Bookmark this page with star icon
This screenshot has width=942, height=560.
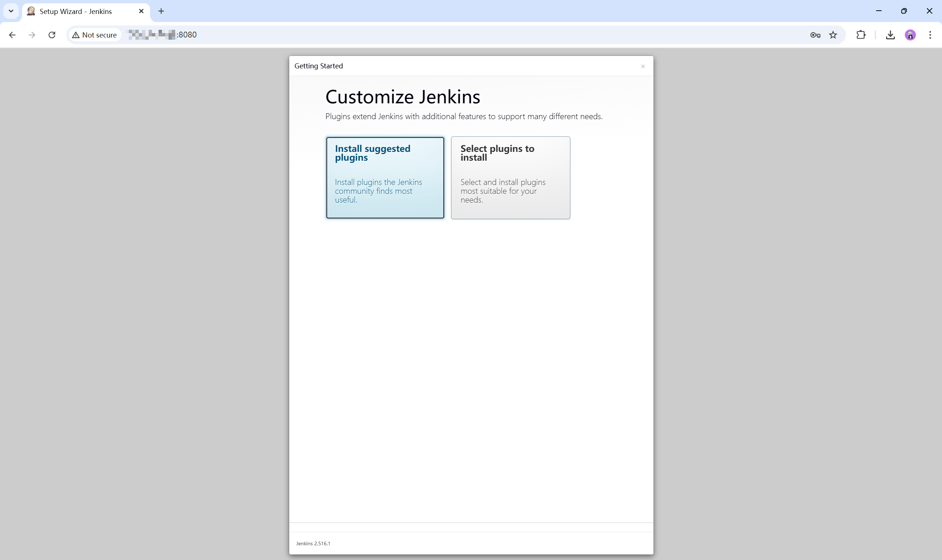(x=833, y=35)
